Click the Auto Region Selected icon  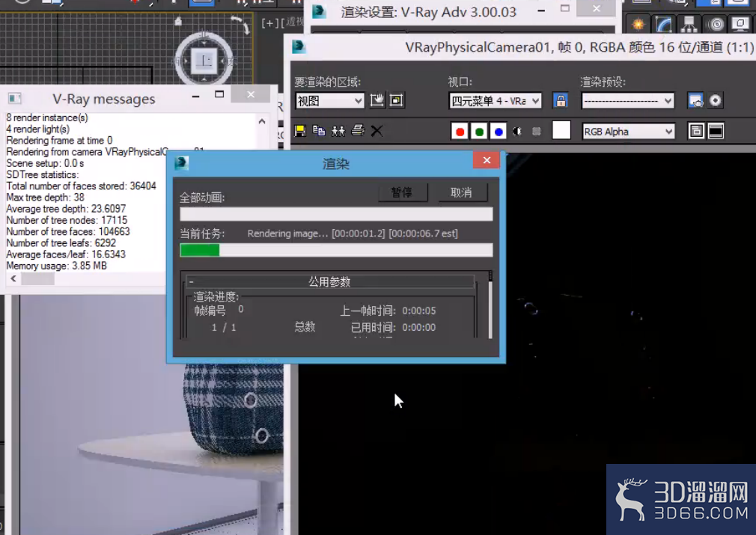coord(396,100)
